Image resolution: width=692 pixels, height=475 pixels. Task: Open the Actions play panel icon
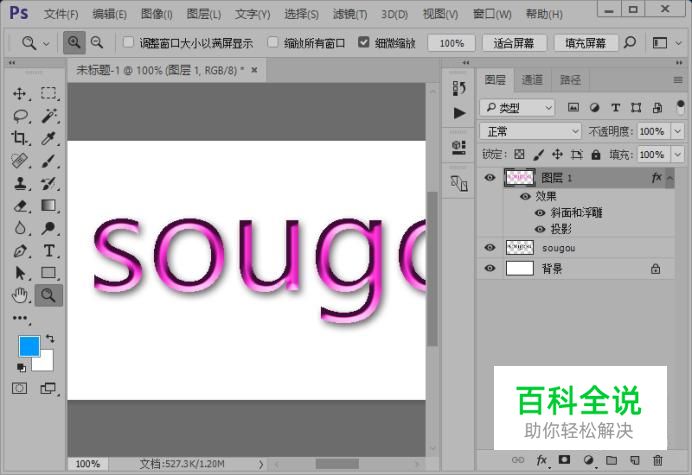(x=459, y=113)
